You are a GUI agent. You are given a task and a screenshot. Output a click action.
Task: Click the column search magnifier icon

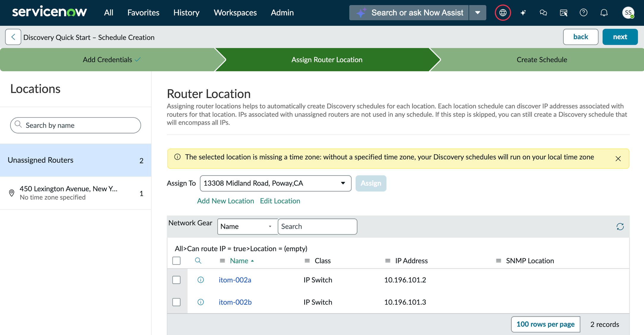tap(198, 261)
